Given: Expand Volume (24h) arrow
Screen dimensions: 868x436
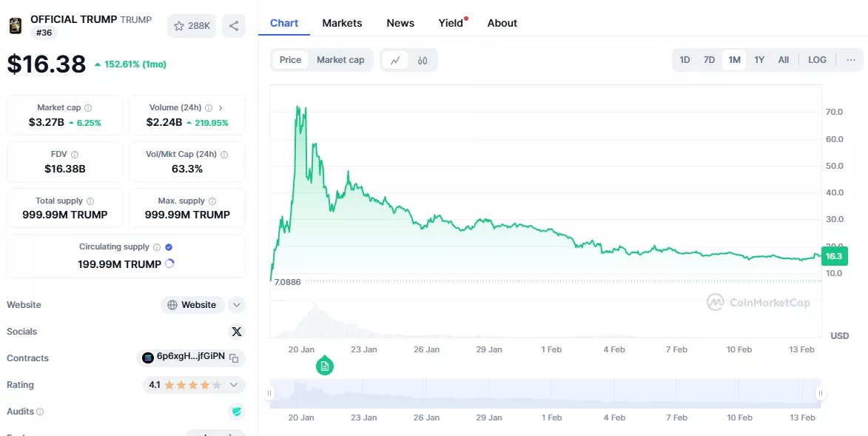Looking at the screenshot, I should coord(221,108).
